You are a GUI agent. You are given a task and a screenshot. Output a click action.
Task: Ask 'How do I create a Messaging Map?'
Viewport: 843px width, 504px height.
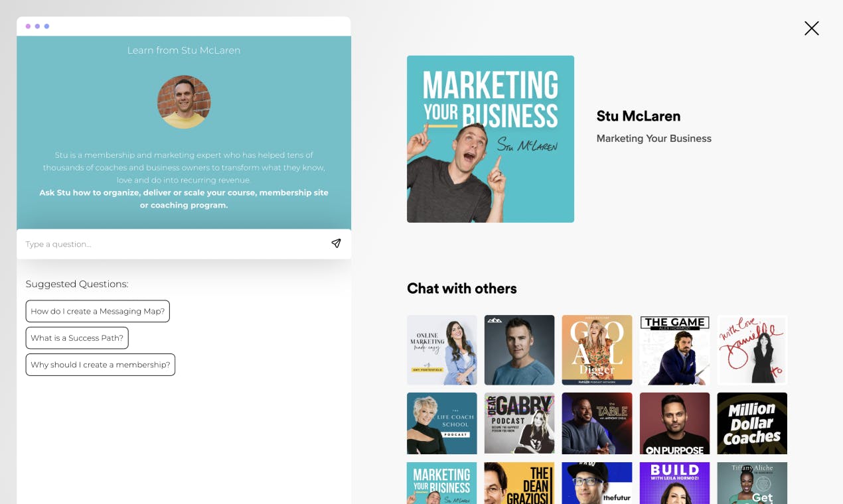click(98, 311)
